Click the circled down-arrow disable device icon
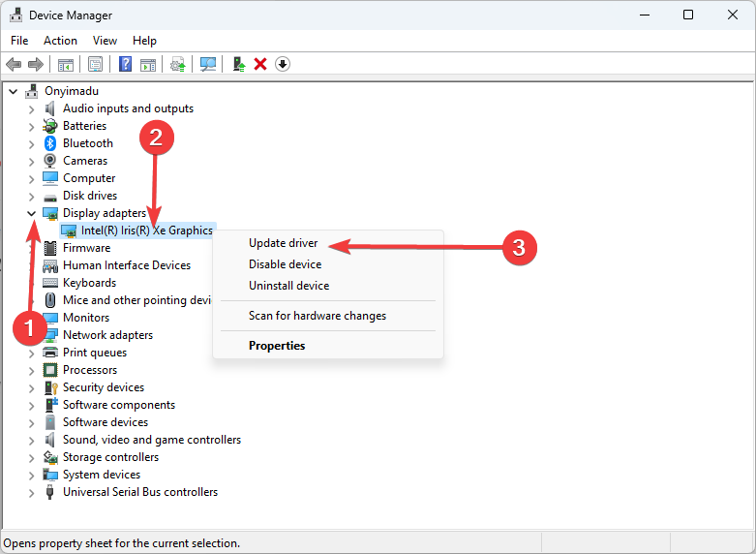 [283, 64]
